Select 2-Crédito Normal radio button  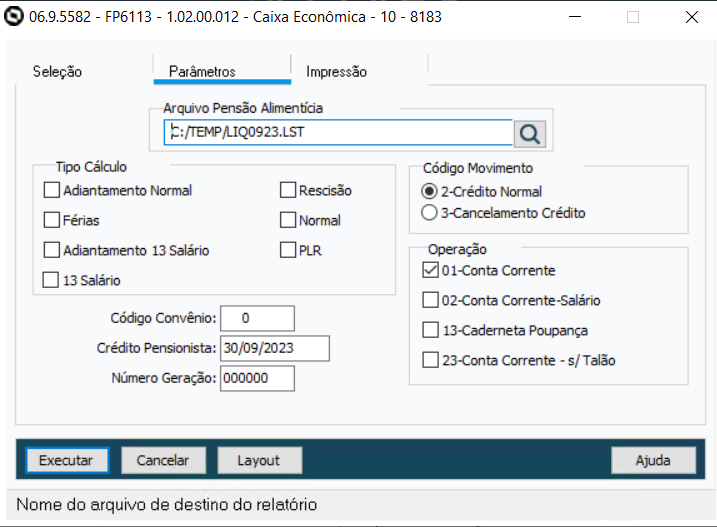(x=429, y=191)
